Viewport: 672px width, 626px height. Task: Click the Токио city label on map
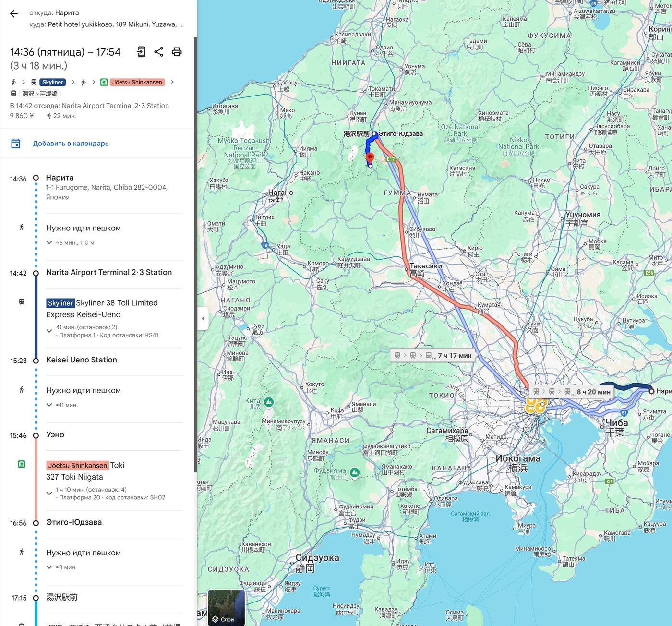(442, 396)
